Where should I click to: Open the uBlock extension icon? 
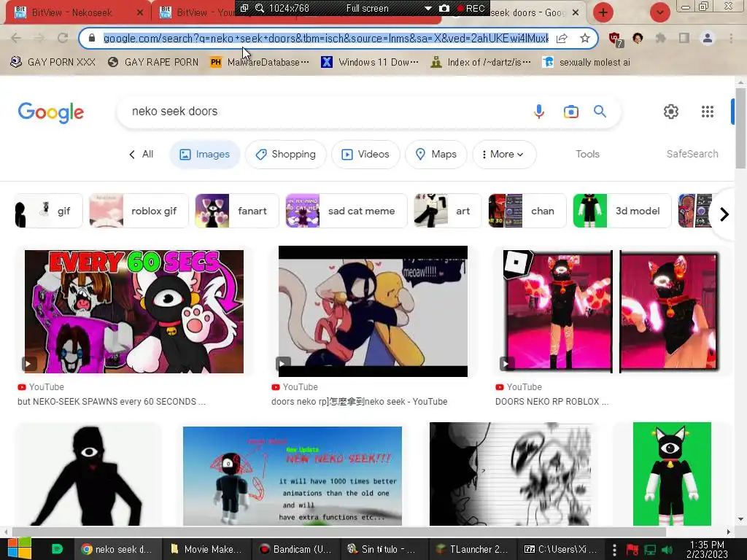(x=615, y=39)
